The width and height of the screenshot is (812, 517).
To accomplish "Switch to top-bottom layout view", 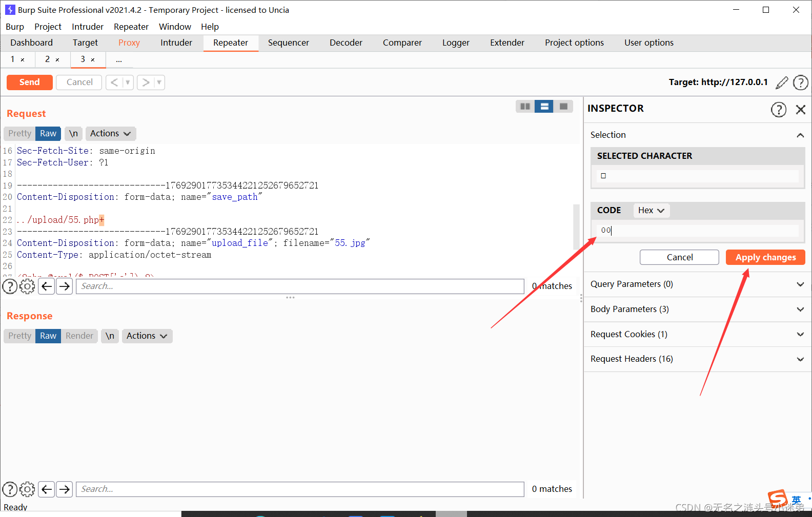I will (544, 106).
